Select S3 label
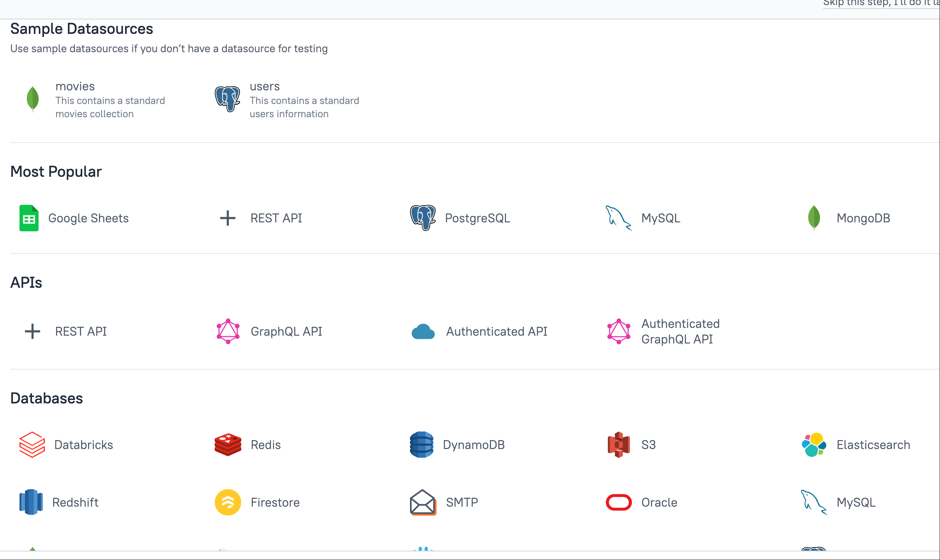 (x=649, y=445)
